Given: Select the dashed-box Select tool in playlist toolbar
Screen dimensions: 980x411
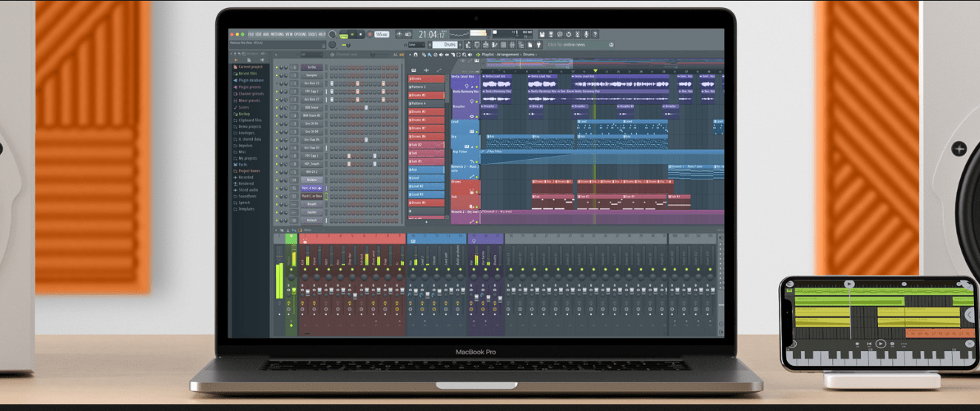Looking at the screenshot, I should [459, 55].
